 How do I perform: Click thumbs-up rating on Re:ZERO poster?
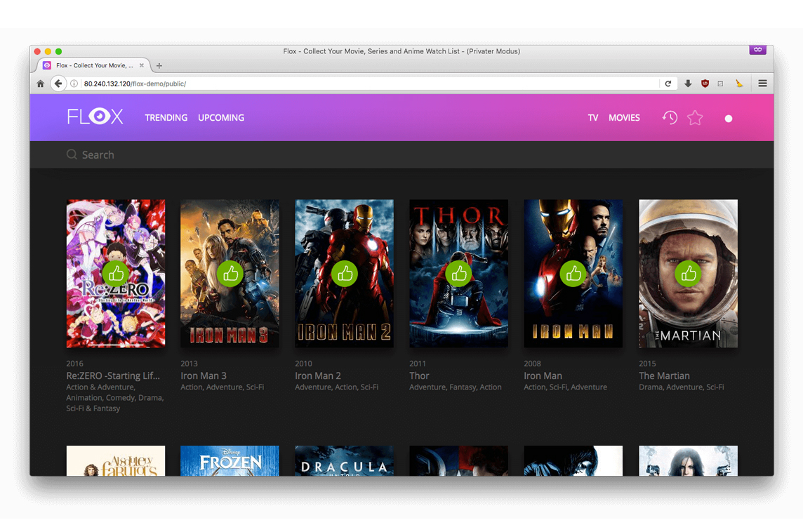point(116,274)
